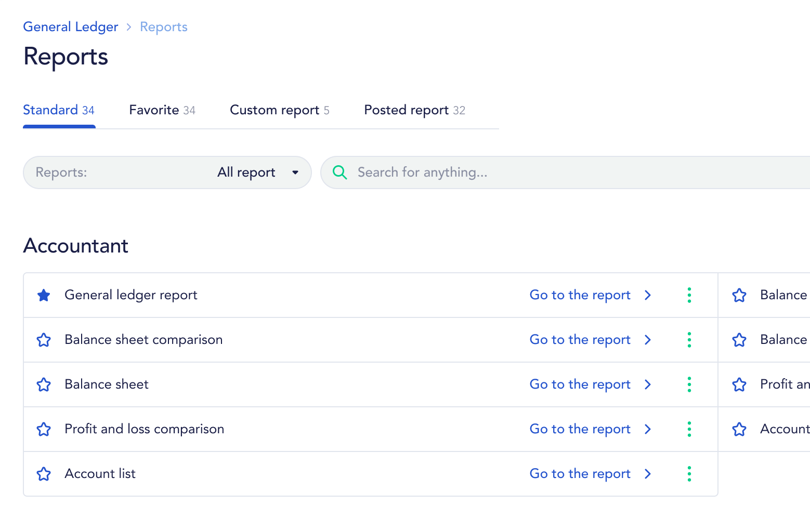
Task: Open more options for General ledger report
Action: [689, 295]
